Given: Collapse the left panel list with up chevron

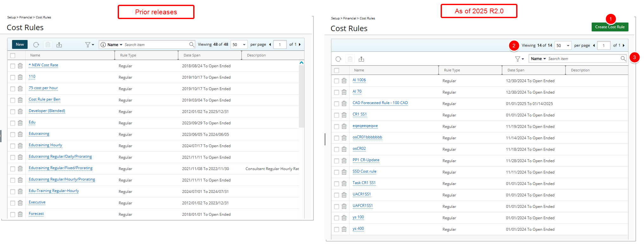Looking at the screenshot, I should pyautogui.click(x=301, y=63).
